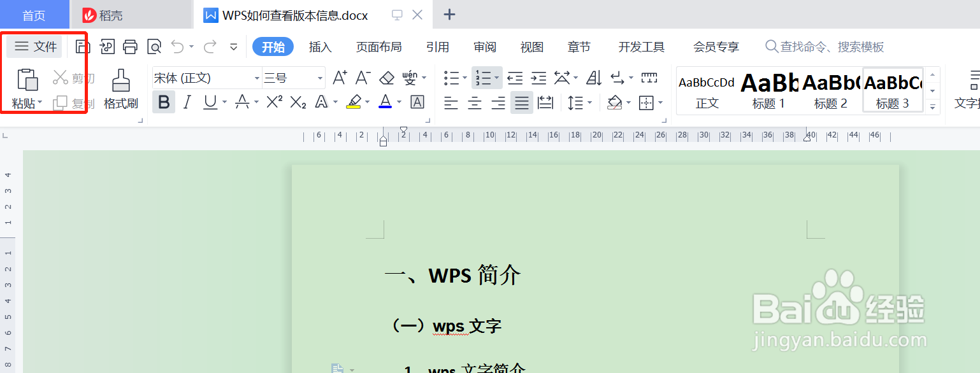Click the Clear Formatting eraser icon
The image size is (980, 373).
[x=387, y=78]
